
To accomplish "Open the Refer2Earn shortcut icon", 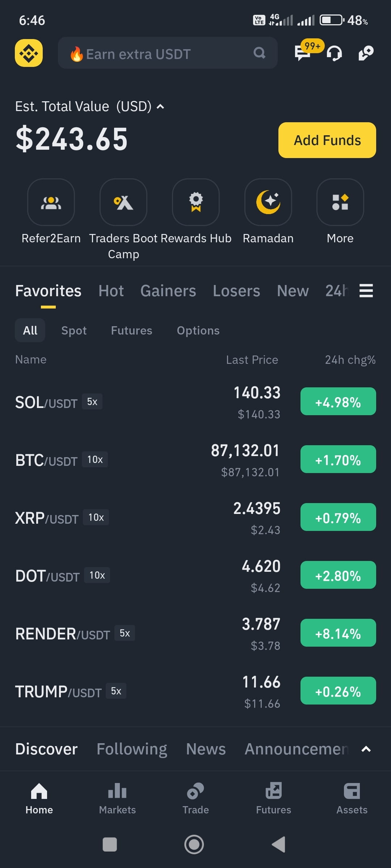I will 51,202.
